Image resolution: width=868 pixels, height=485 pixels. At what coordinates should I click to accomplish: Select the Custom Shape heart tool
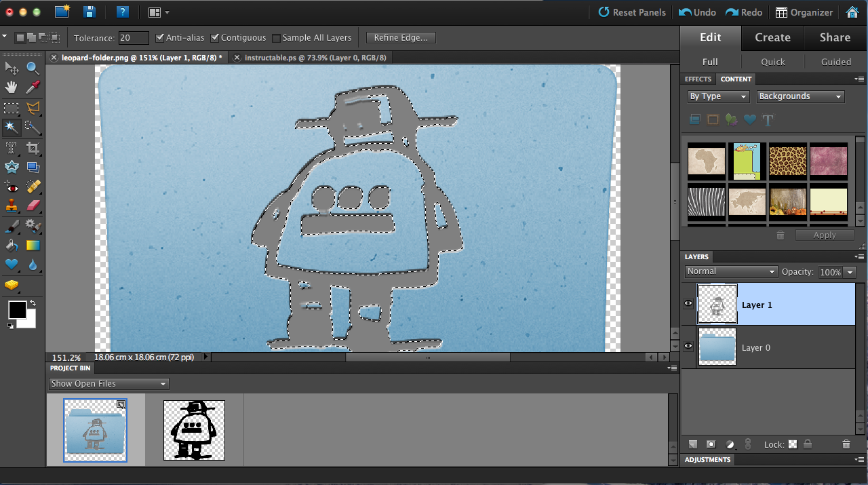(x=12, y=265)
